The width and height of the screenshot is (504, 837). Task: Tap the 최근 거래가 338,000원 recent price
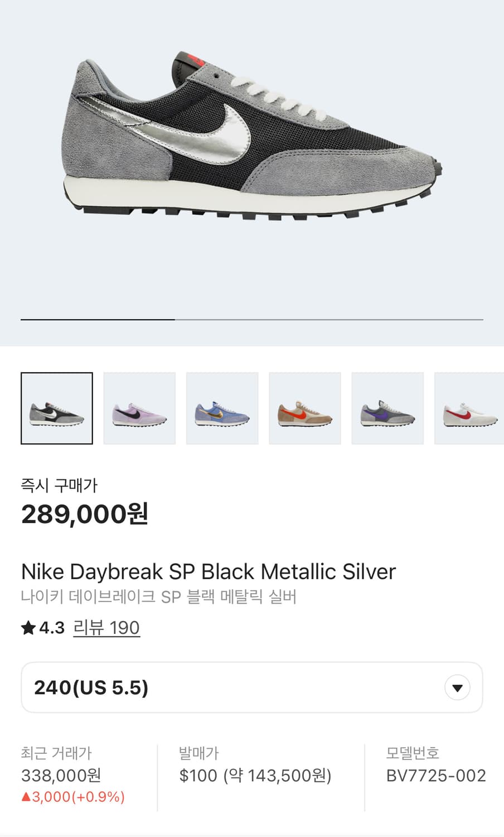[x=61, y=775]
